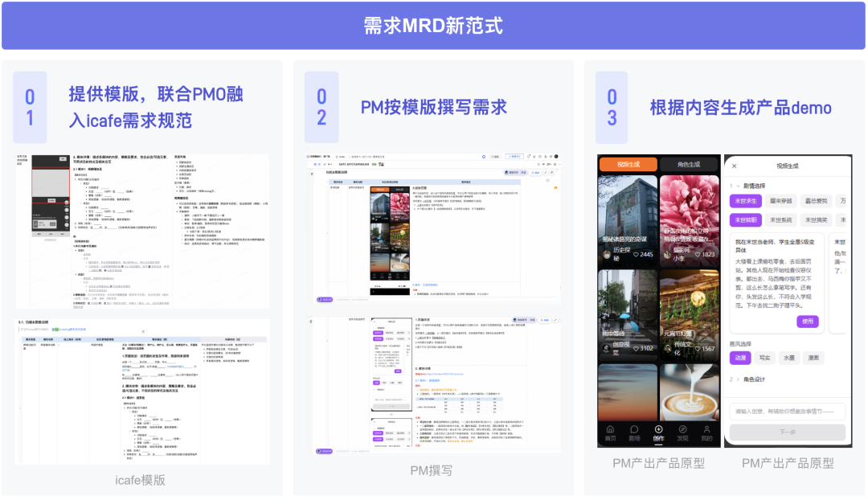Tap the 剧场 chat-bubble icon in bottom nav
The height and width of the screenshot is (500, 868).
click(634, 430)
